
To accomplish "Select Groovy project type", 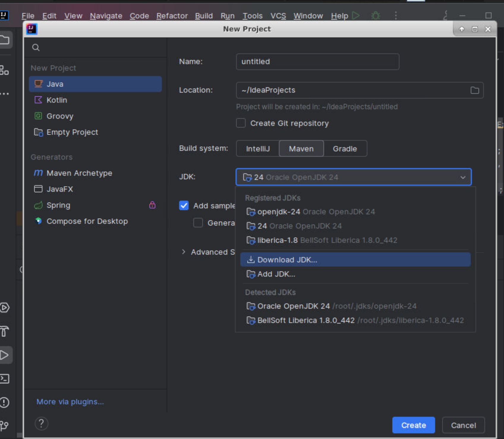I will click(x=95, y=116).
